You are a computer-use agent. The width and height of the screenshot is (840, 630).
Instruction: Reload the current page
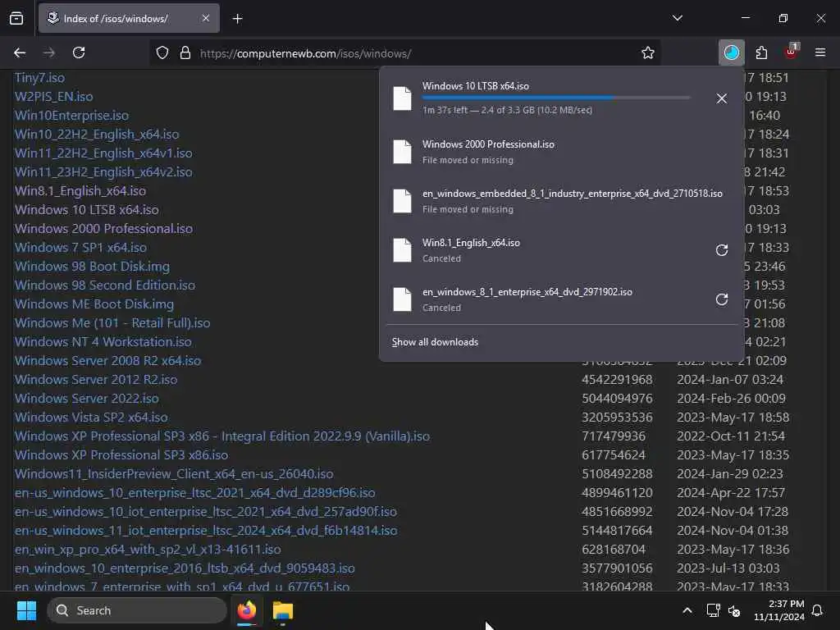coord(79,52)
